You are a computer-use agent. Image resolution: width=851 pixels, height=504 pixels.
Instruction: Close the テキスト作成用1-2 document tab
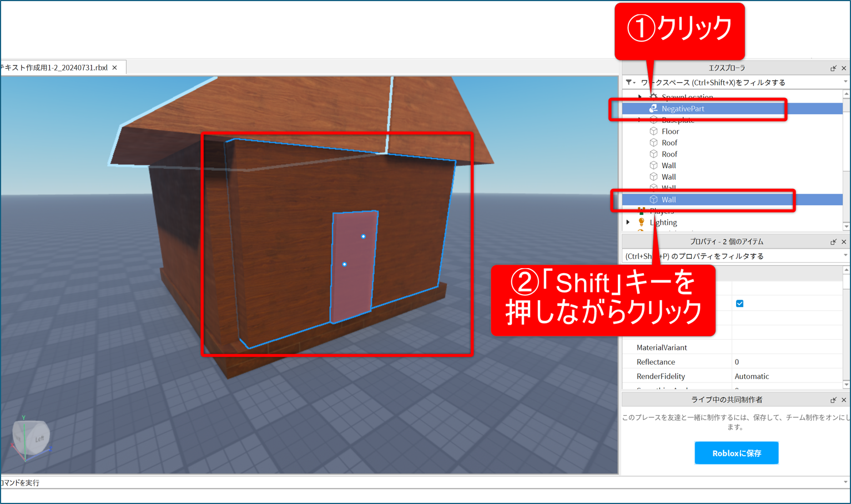pyautogui.click(x=115, y=68)
